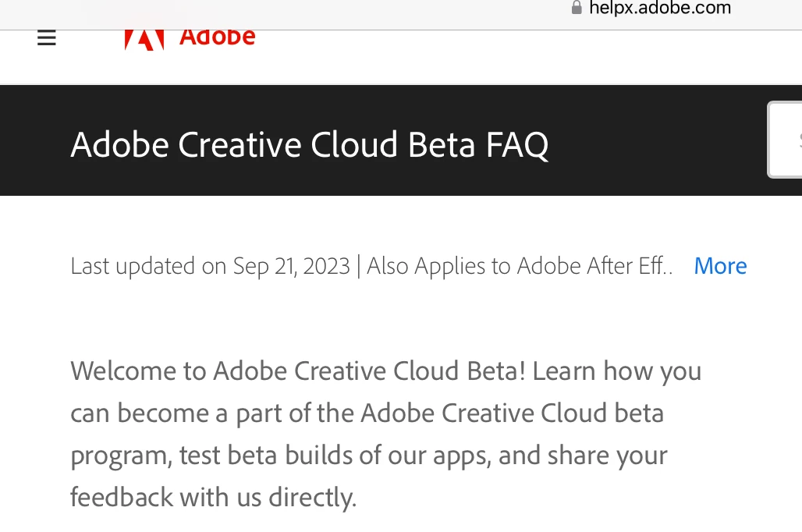
Task: Click the 'Welcome to Adobe Creative Cloud Beta!' sentence
Action: (x=298, y=371)
